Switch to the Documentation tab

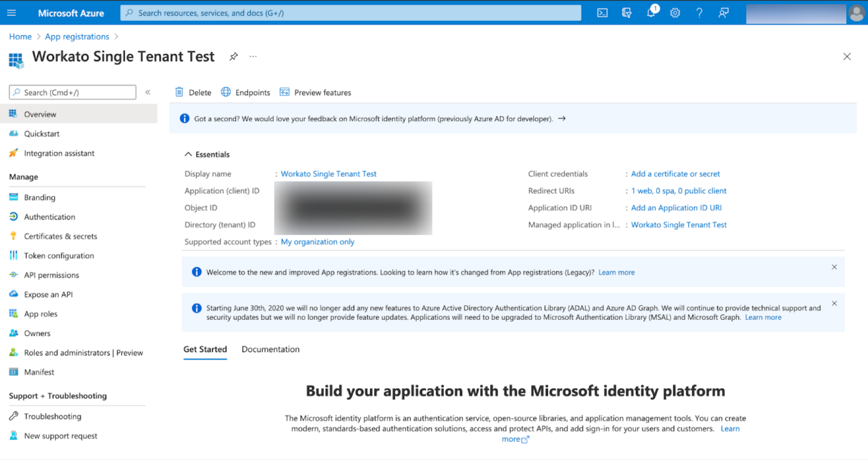[270, 349]
